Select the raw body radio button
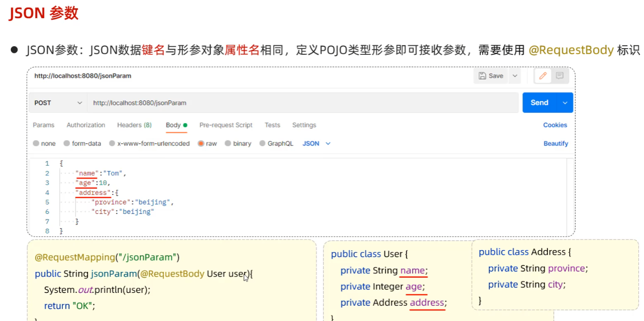Image resolution: width=644 pixels, height=321 pixels. tap(201, 143)
